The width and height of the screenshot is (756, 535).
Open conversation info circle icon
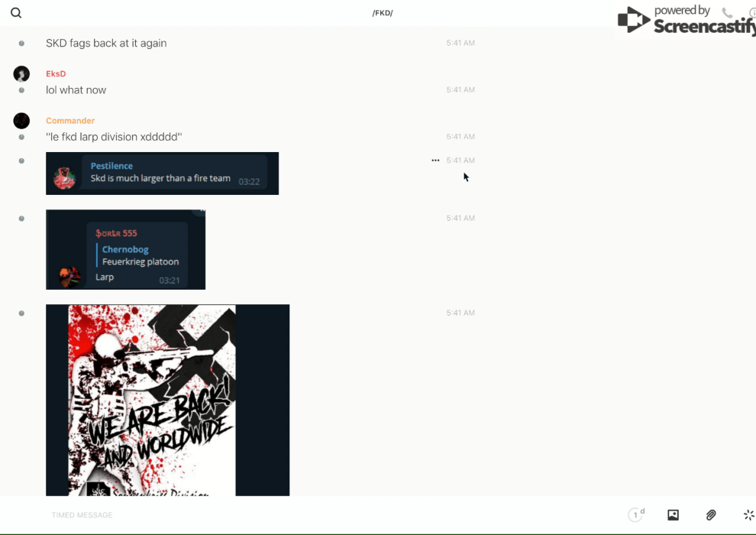(x=751, y=13)
